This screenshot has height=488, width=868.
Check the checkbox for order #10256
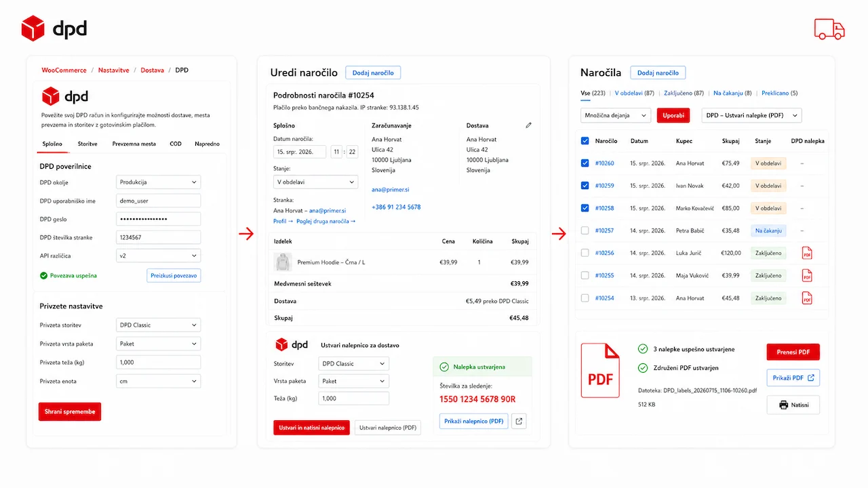585,253
